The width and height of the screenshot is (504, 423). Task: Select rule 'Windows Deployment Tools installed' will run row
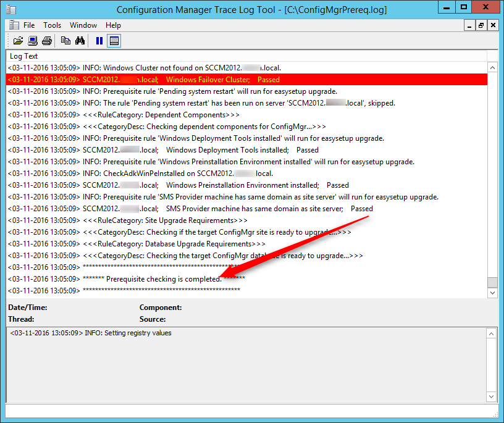click(246, 138)
